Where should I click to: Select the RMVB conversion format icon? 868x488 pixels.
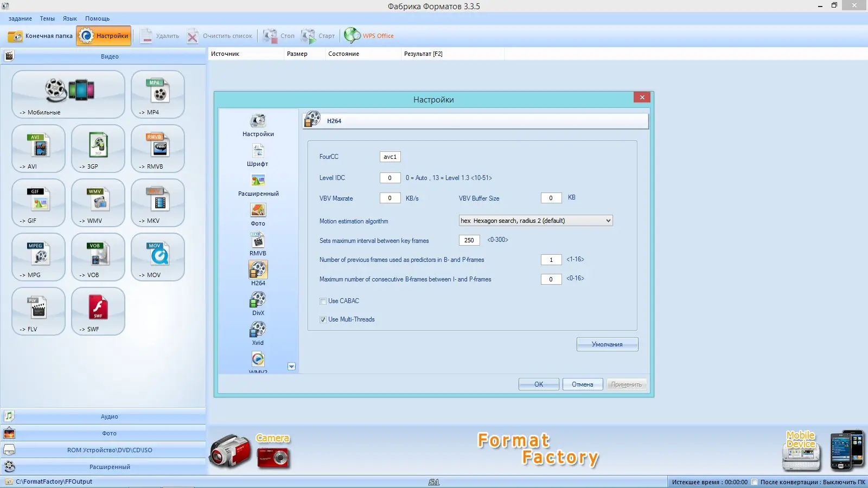pyautogui.click(x=158, y=149)
